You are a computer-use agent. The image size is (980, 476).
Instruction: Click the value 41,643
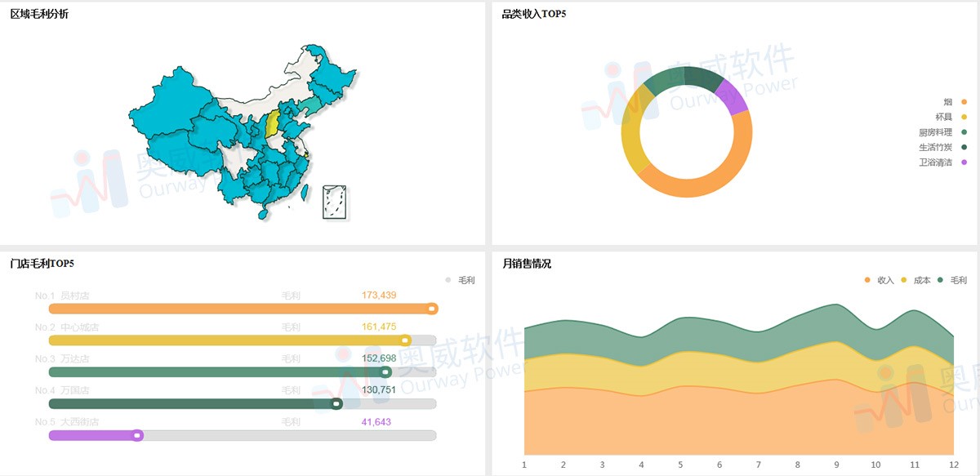(376, 422)
